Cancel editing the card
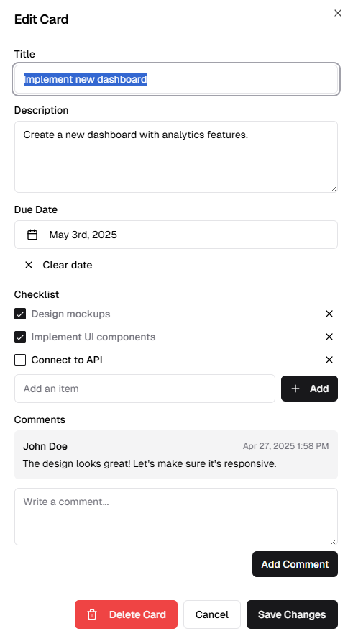 coord(212,614)
